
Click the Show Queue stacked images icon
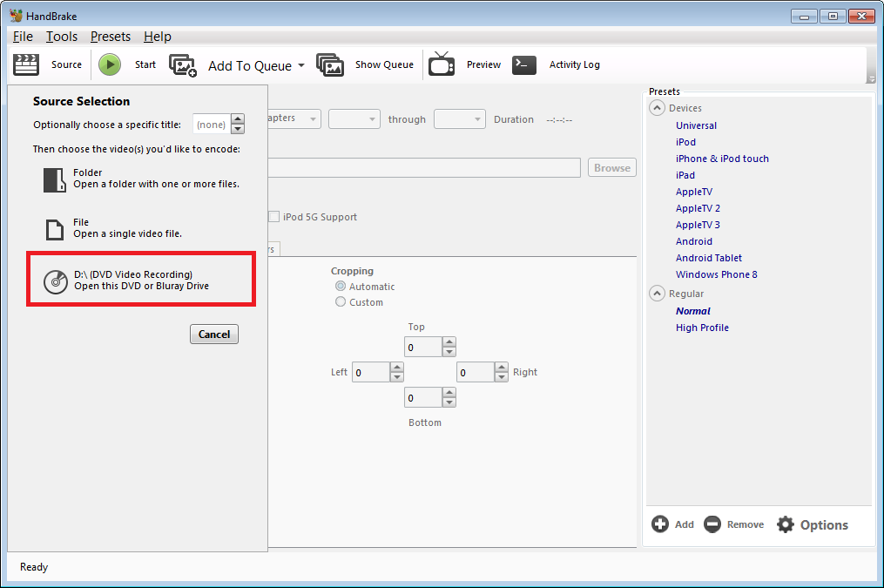(x=330, y=65)
